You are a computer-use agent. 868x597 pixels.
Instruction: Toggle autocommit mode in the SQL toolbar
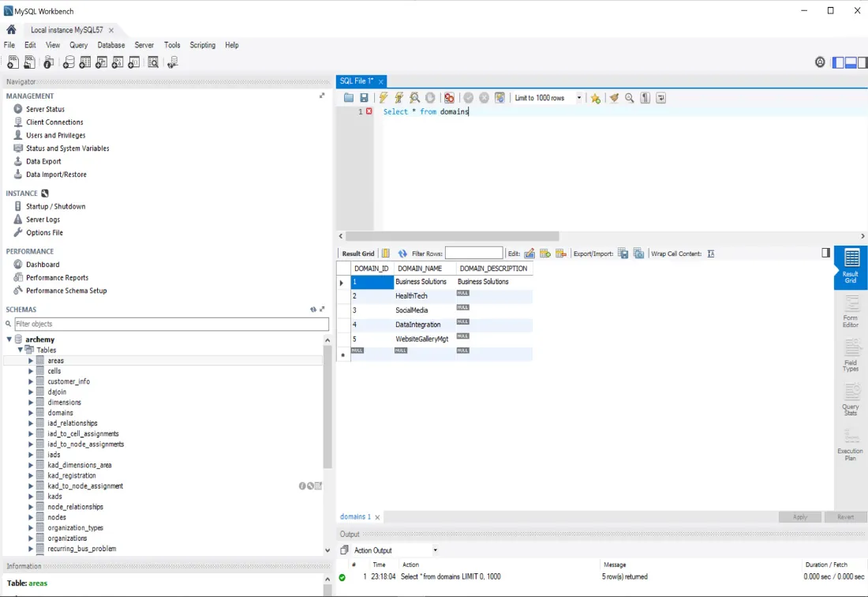coord(500,97)
